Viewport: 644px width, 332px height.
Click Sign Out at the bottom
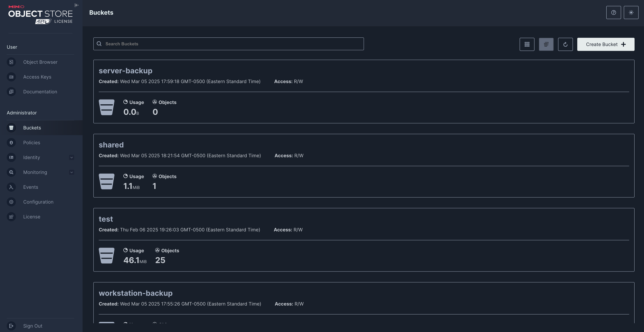coord(33,326)
